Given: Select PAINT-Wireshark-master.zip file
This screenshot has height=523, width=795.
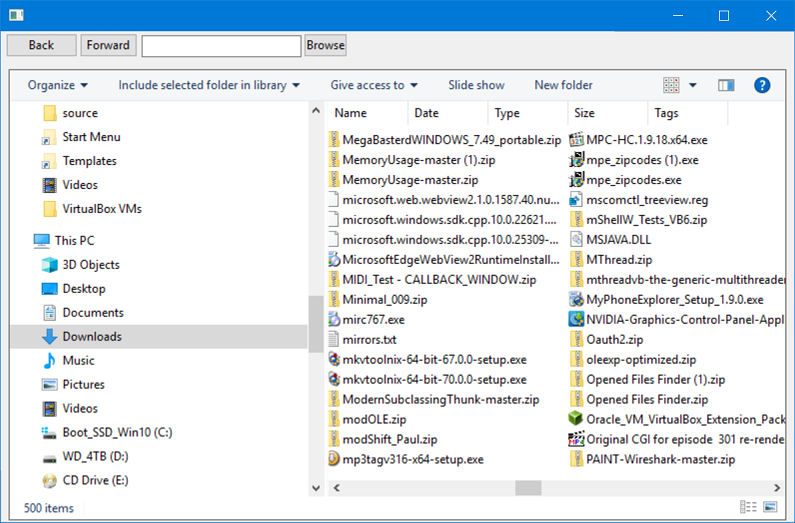Looking at the screenshot, I should click(652, 459).
